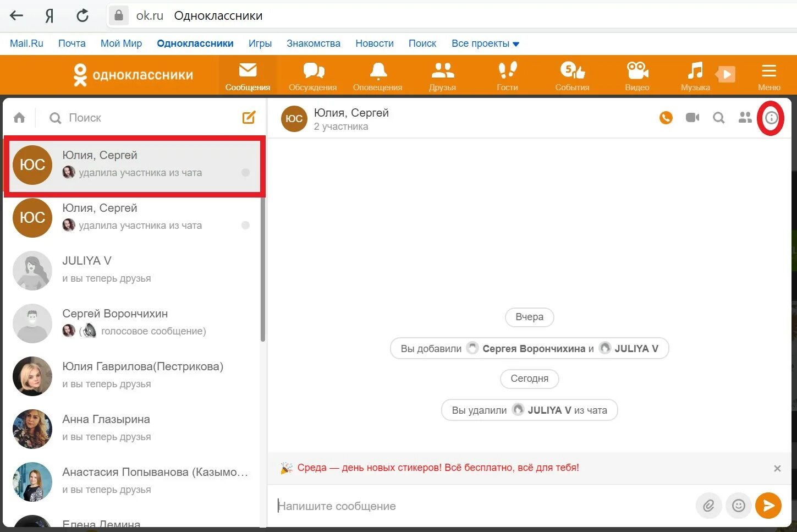
Task: Open the Гости footprints tab
Action: pyautogui.click(x=507, y=76)
